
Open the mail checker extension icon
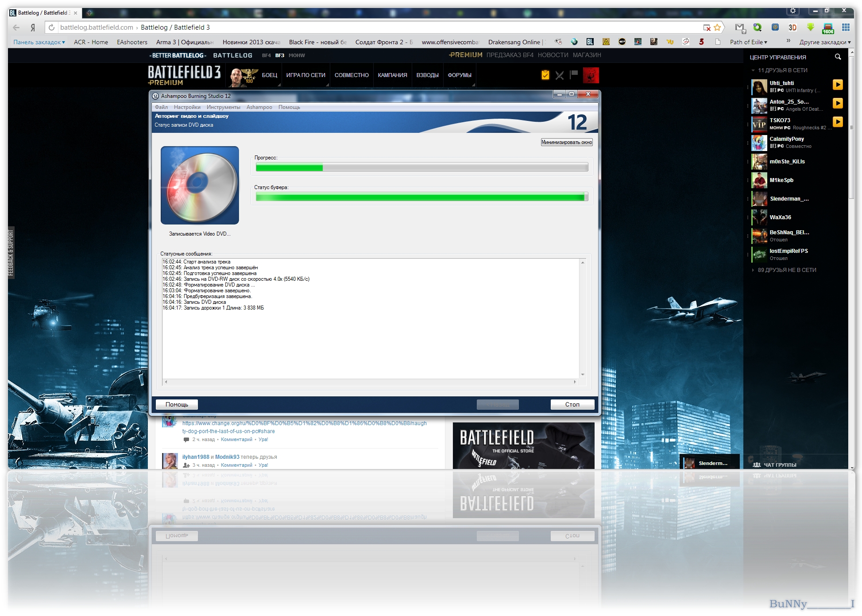[x=740, y=28]
